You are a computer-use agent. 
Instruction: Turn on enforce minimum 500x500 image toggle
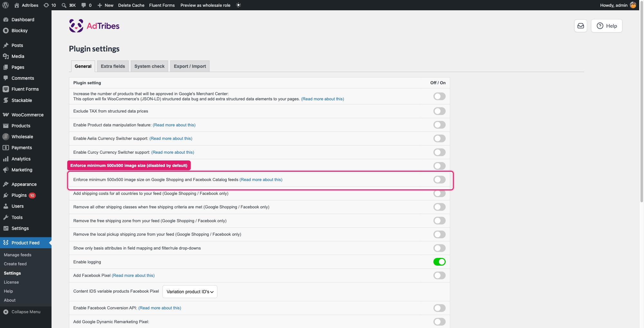click(x=439, y=180)
